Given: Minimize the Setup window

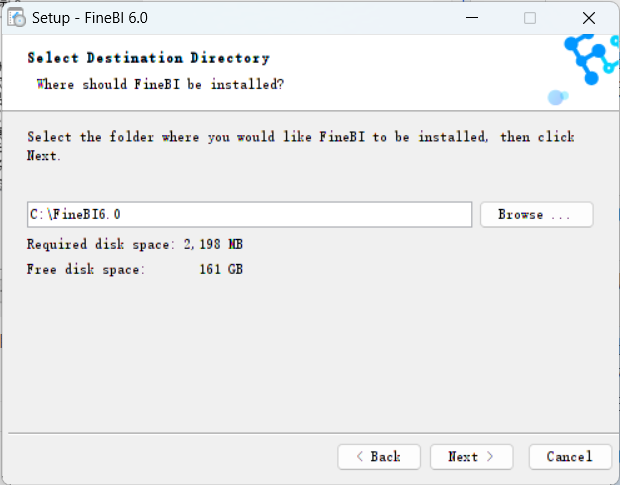Looking at the screenshot, I should pyautogui.click(x=472, y=18).
